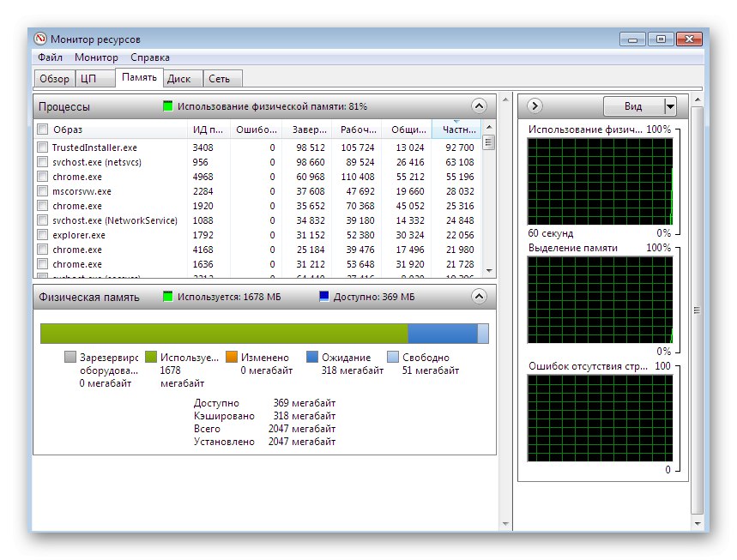Click PID value 1088
Image resolution: width=737 pixels, height=560 pixels.
202,220
